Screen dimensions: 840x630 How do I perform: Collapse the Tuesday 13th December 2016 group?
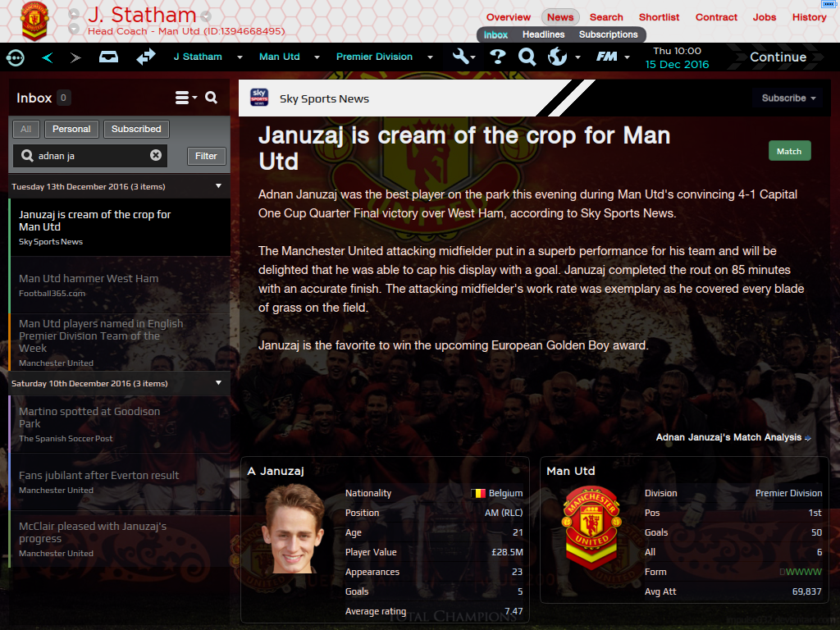click(x=218, y=186)
